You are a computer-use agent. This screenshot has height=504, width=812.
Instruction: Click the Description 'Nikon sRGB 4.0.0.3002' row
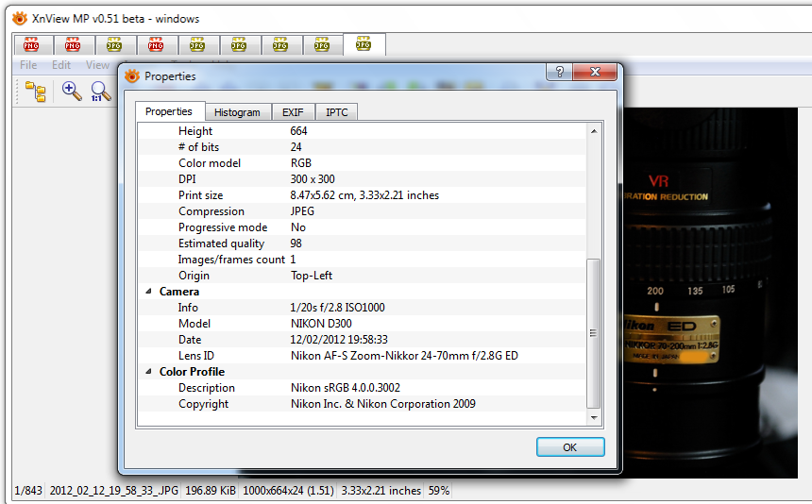coord(362,388)
